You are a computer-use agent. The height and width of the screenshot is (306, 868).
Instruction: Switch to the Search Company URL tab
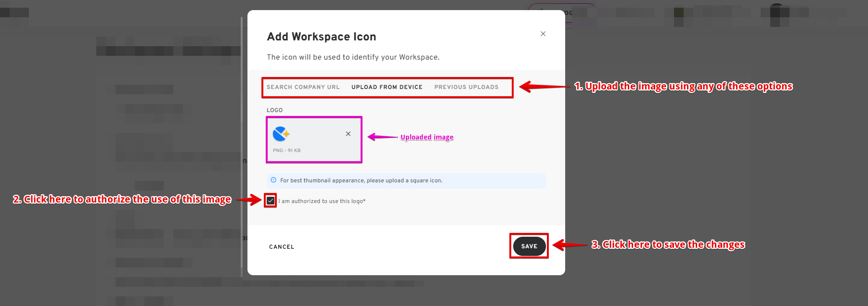pyautogui.click(x=303, y=87)
